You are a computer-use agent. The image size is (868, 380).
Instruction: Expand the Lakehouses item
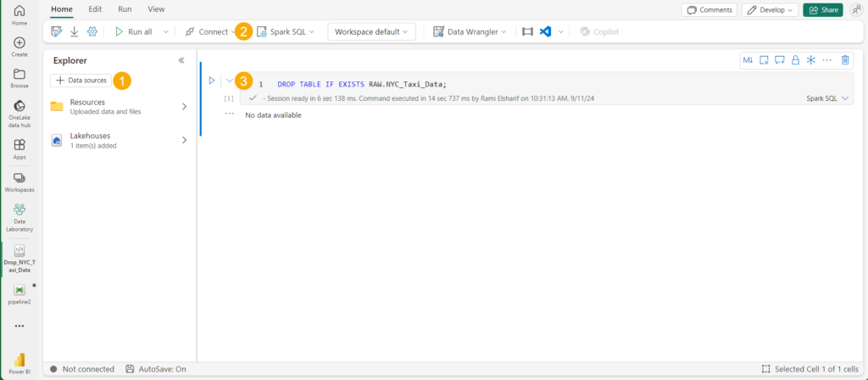[x=184, y=140]
